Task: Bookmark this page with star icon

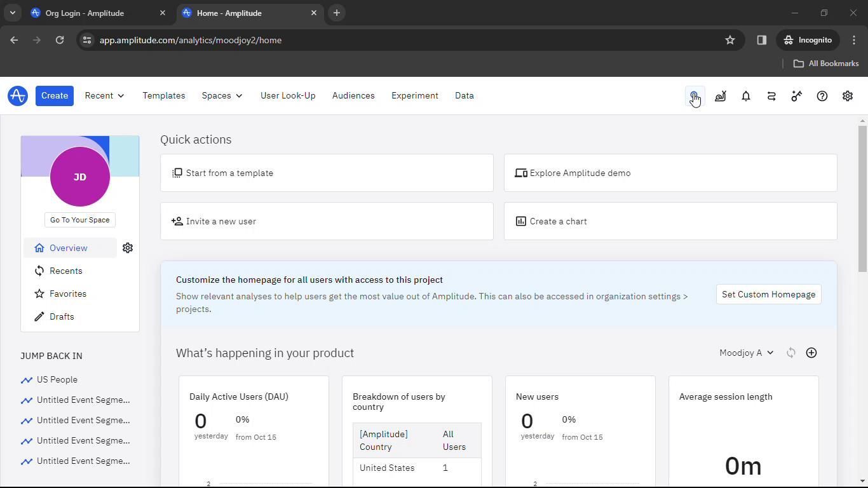Action: [x=730, y=40]
